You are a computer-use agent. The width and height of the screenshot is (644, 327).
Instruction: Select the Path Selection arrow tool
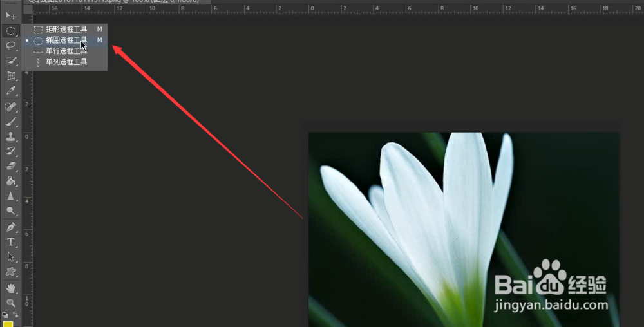[11, 257]
